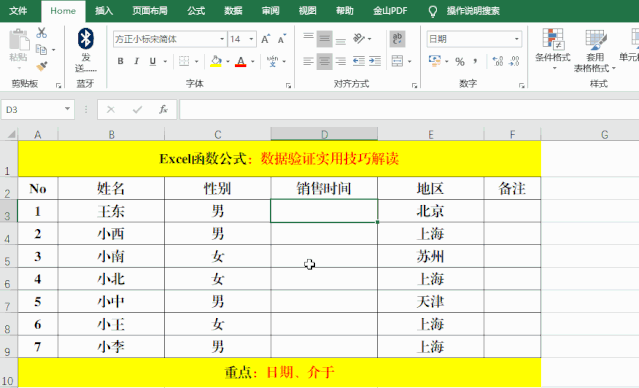Apply yellow fill color swatch
Viewport: 639px width, 388px height.
click(216, 61)
